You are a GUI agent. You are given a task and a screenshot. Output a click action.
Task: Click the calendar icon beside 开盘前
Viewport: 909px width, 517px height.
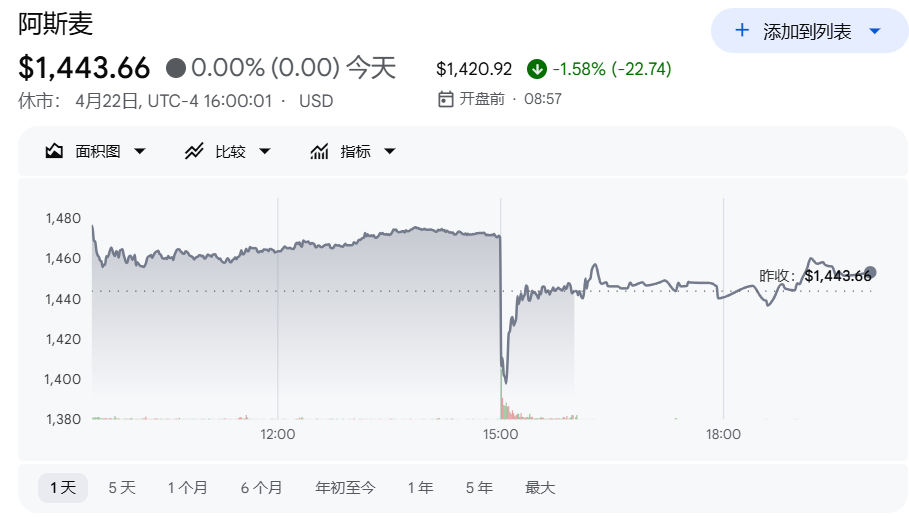click(x=446, y=99)
